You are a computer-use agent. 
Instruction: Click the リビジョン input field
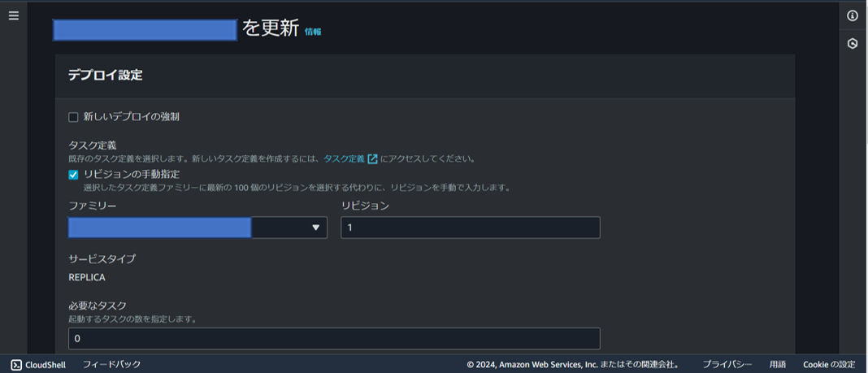471,228
